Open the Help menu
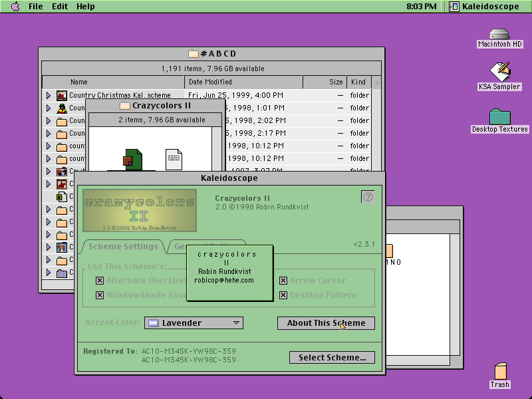This screenshot has width=532, height=399. click(x=86, y=7)
